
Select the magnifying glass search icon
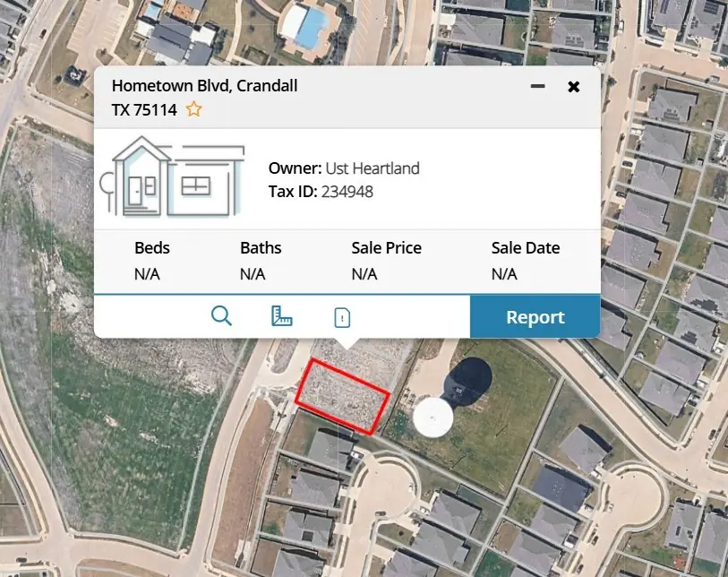click(x=222, y=315)
